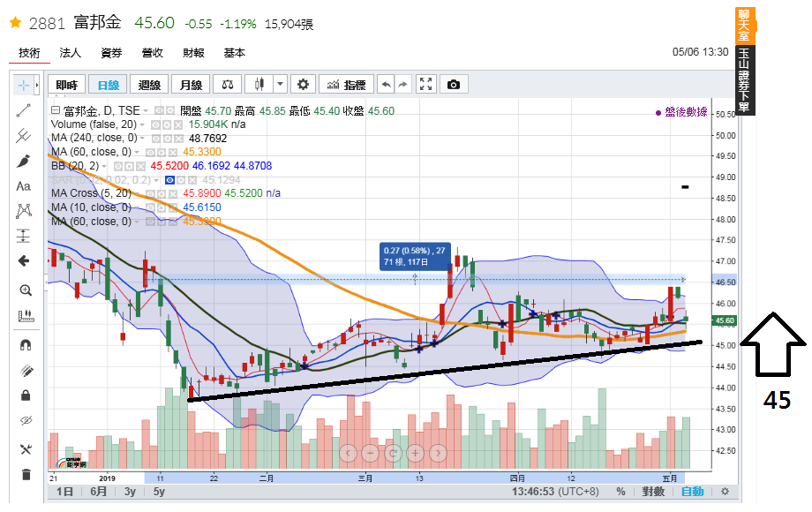The width and height of the screenshot is (812, 512).
Task: Switch to 即時 realtime chart
Action: [x=67, y=85]
